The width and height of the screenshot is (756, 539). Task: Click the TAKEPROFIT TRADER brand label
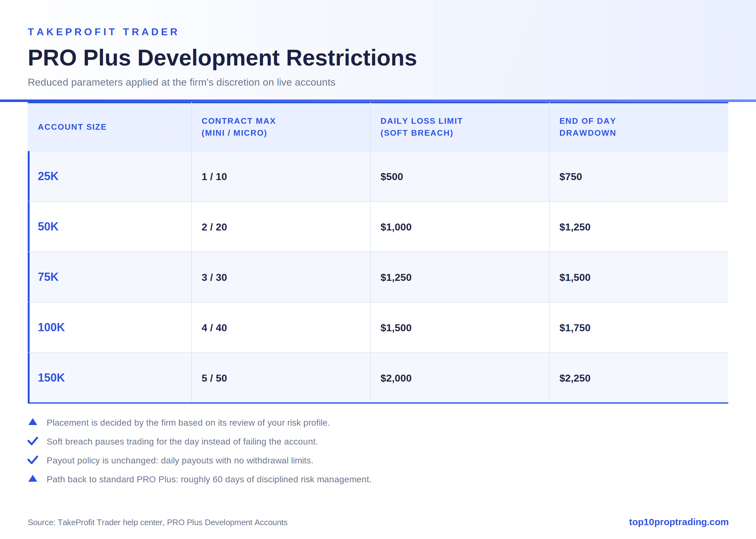tap(103, 32)
